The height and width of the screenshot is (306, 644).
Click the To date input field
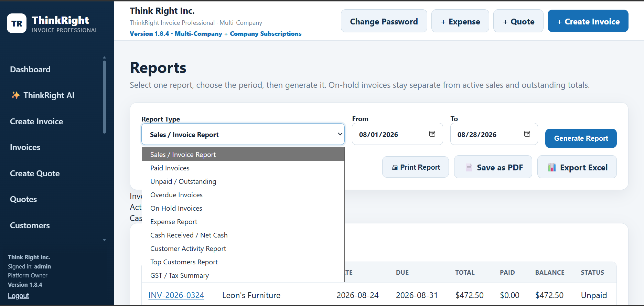pos(494,134)
